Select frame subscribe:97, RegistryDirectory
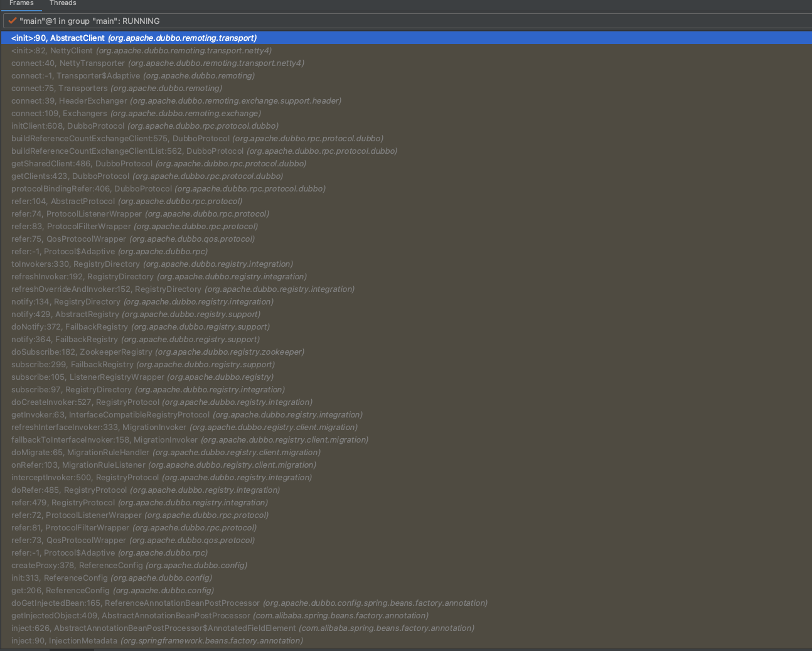 pos(406,389)
